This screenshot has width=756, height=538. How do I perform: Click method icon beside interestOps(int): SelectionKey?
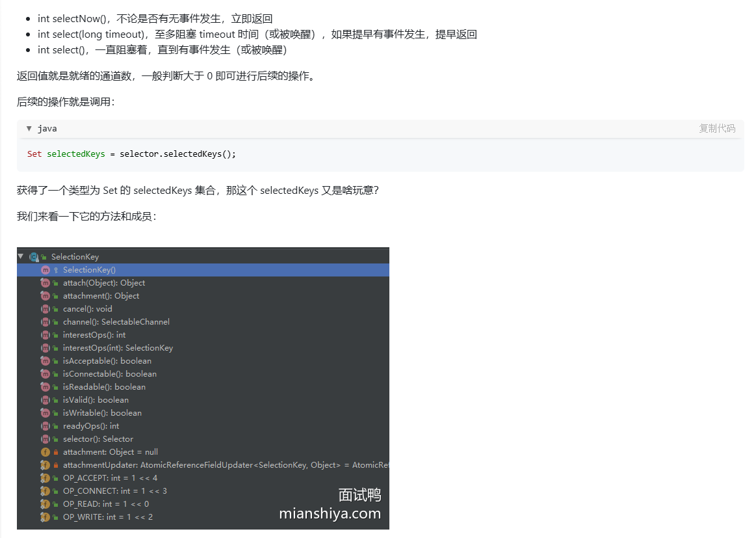[46, 348]
